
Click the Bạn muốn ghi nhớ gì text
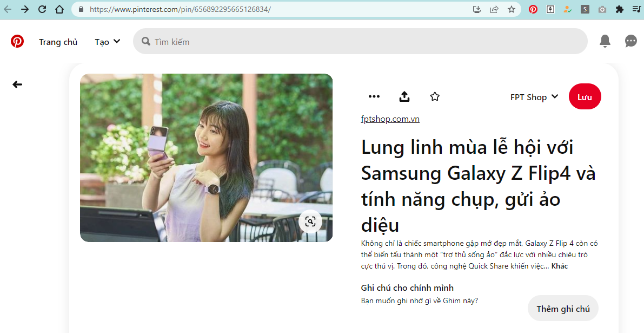coord(420,301)
